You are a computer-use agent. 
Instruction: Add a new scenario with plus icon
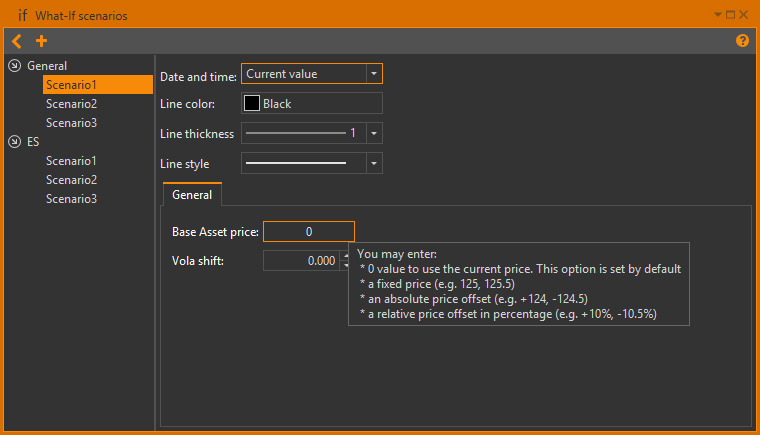click(41, 41)
